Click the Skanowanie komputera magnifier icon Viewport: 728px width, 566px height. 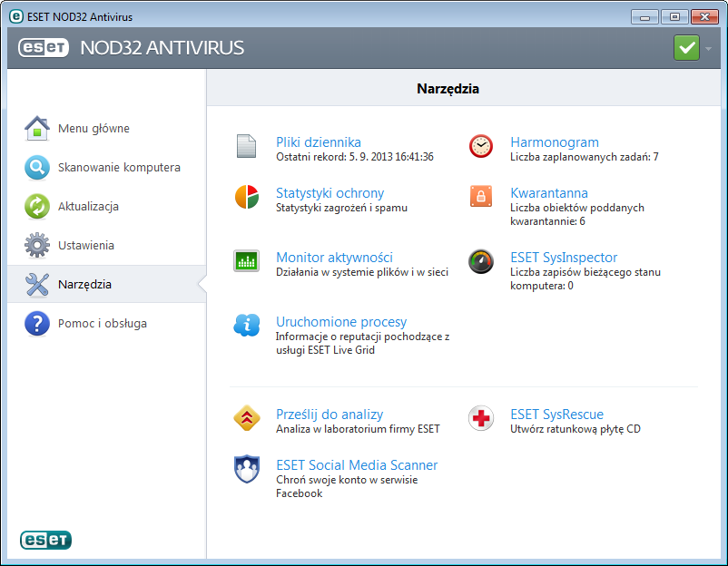37,167
